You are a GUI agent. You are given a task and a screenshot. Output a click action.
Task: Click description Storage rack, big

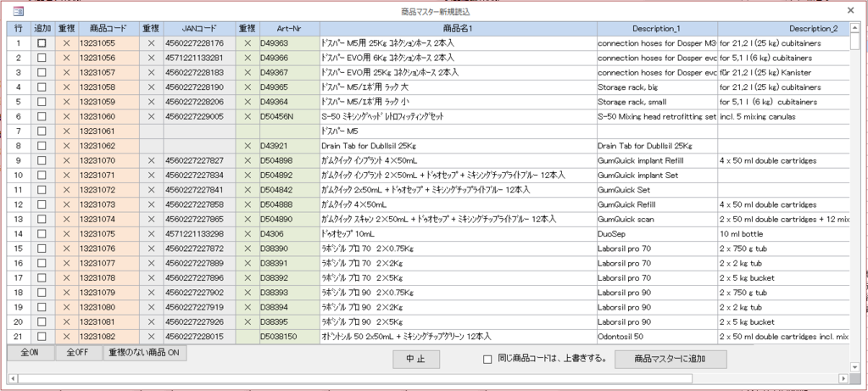pyautogui.click(x=657, y=87)
